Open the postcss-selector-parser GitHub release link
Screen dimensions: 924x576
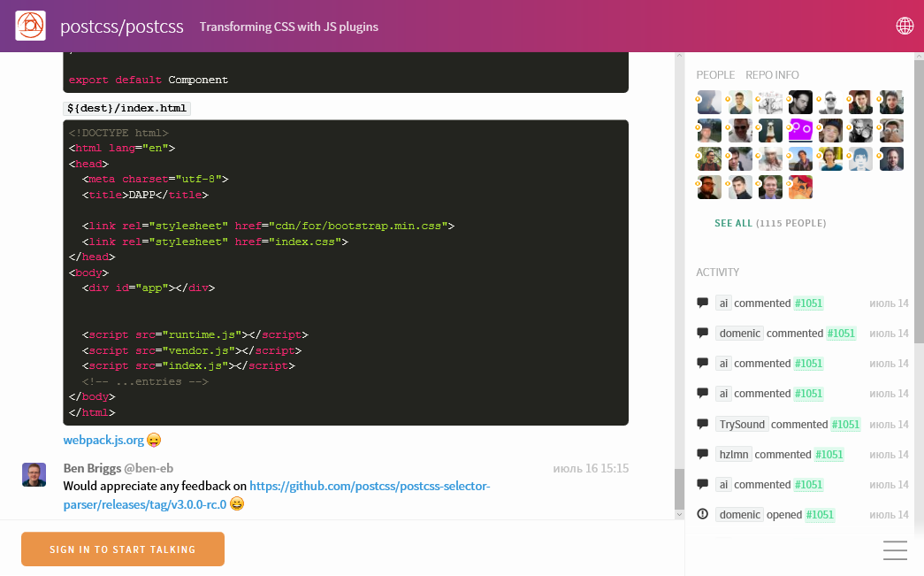click(277, 495)
